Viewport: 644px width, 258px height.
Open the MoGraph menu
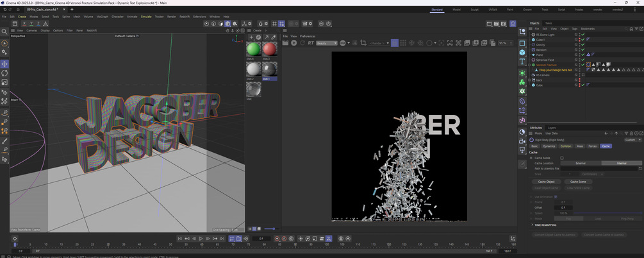(x=103, y=17)
